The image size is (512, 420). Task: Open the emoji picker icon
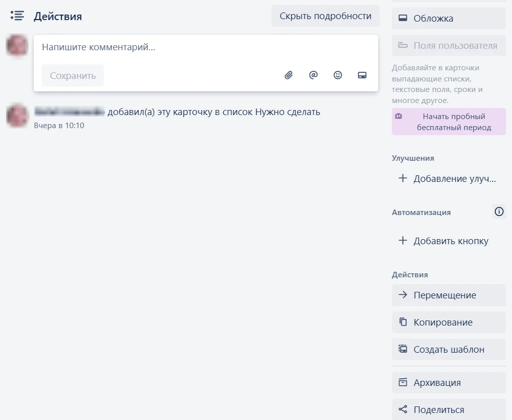338,75
